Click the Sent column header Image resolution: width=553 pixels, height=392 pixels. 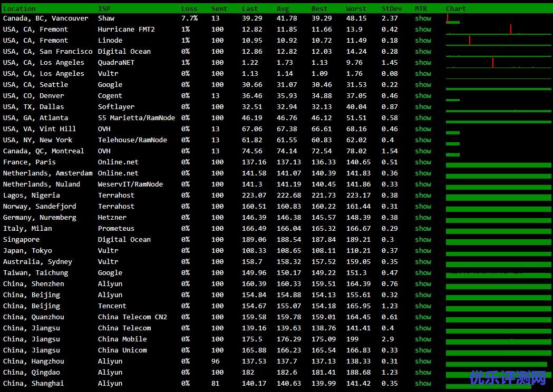pos(219,9)
